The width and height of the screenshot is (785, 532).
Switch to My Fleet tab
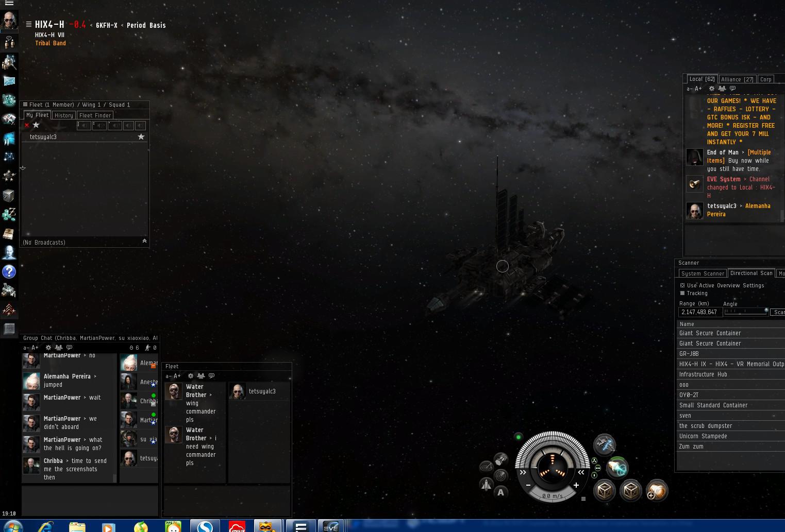pyautogui.click(x=37, y=115)
